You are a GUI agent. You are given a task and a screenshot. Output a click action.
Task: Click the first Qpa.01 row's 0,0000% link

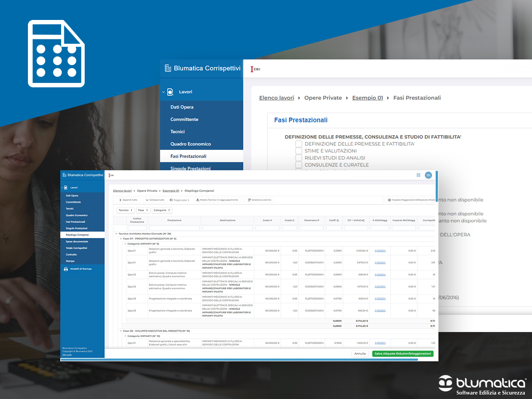pos(380,250)
